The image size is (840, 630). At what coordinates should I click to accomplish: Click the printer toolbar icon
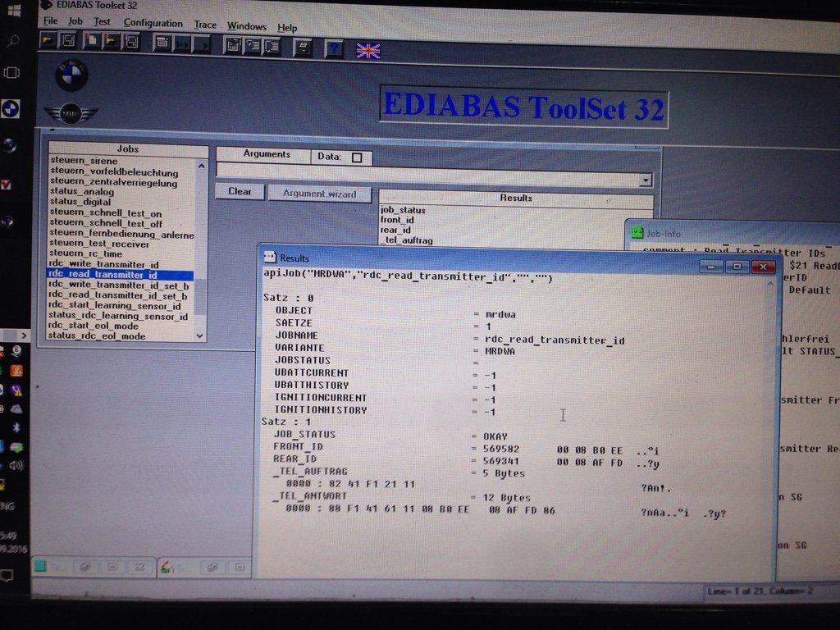[x=303, y=48]
